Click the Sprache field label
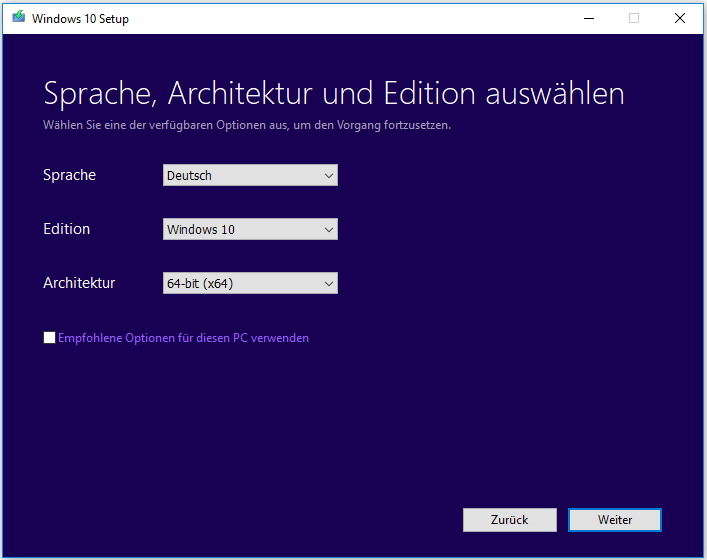Screen dimensions: 707x560 (x=69, y=175)
